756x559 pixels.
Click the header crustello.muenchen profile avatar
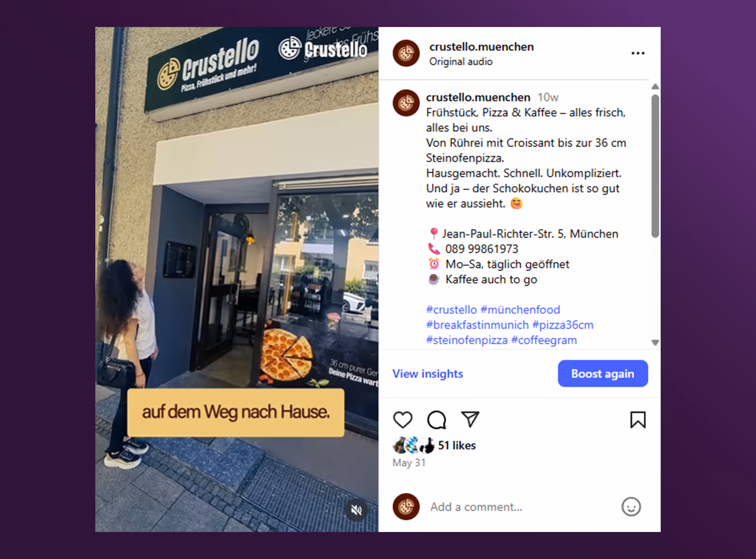(406, 53)
